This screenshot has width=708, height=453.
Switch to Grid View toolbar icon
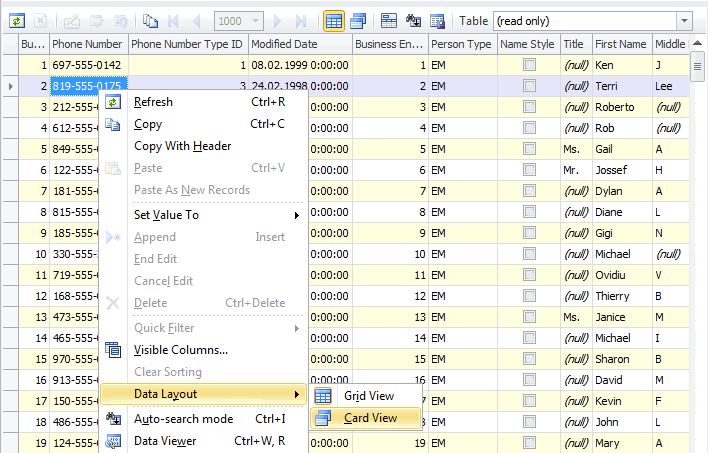(334, 21)
